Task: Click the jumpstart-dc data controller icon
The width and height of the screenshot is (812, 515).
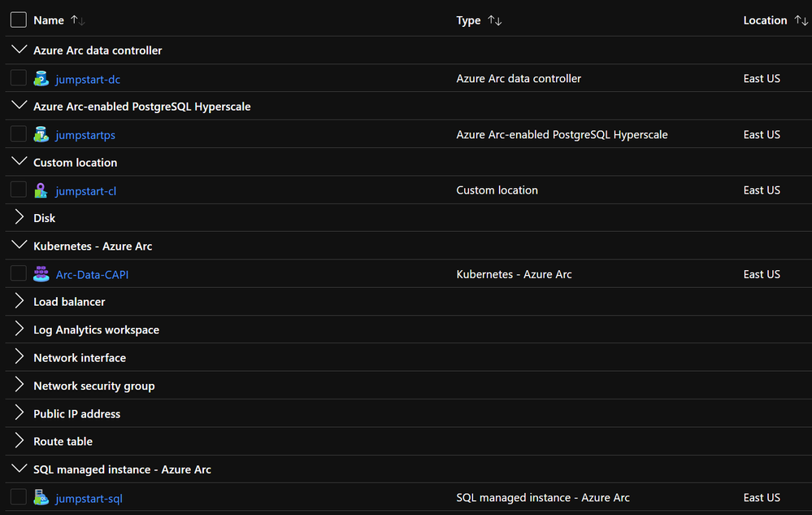Action: [41, 79]
